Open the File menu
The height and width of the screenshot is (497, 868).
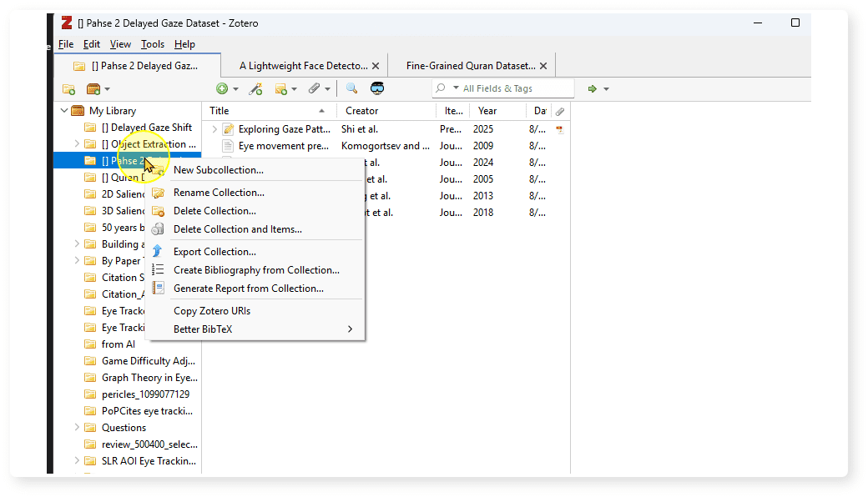tap(66, 44)
